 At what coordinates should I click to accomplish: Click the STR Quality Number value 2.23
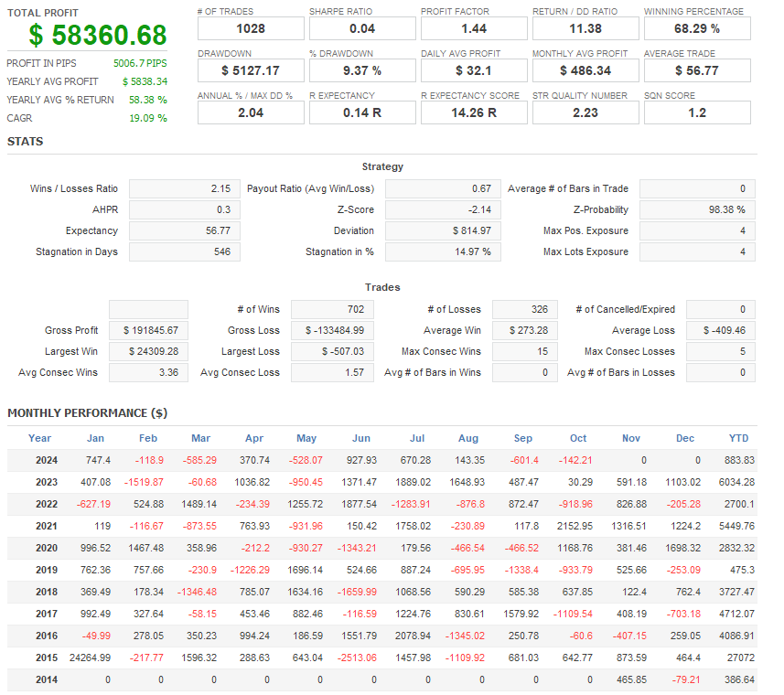[585, 112]
